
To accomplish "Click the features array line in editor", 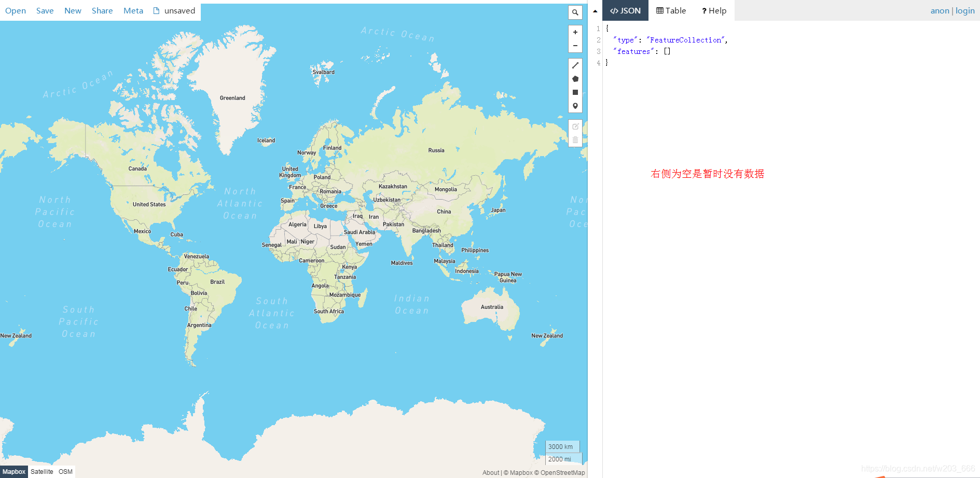I will [642, 51].
